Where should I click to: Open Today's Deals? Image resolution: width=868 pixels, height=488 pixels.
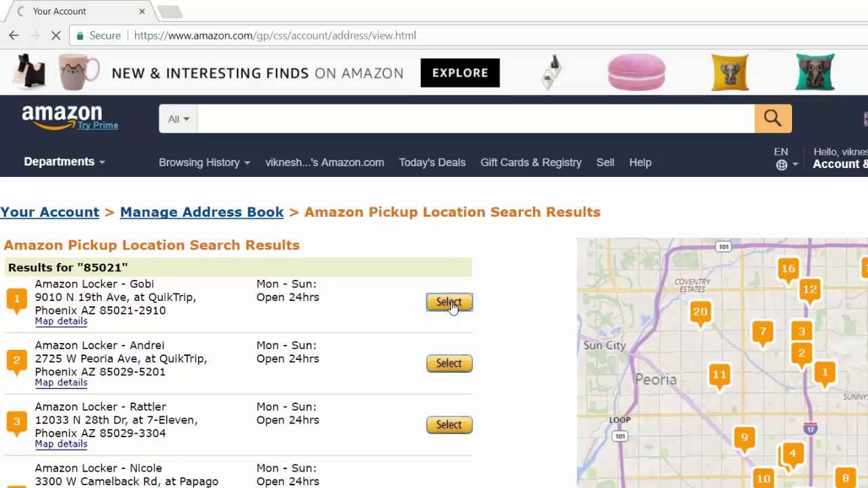pos(432,163)
